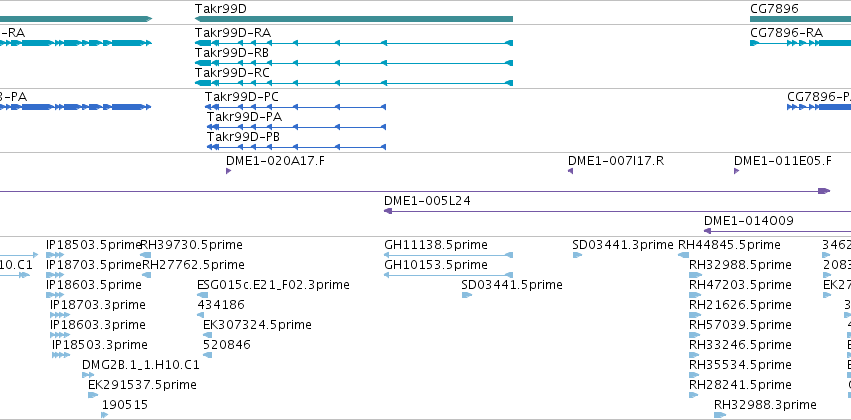The height and width of the screenshot is (420, 851).
Task: Click feature 434186
Action: (201, 315)
